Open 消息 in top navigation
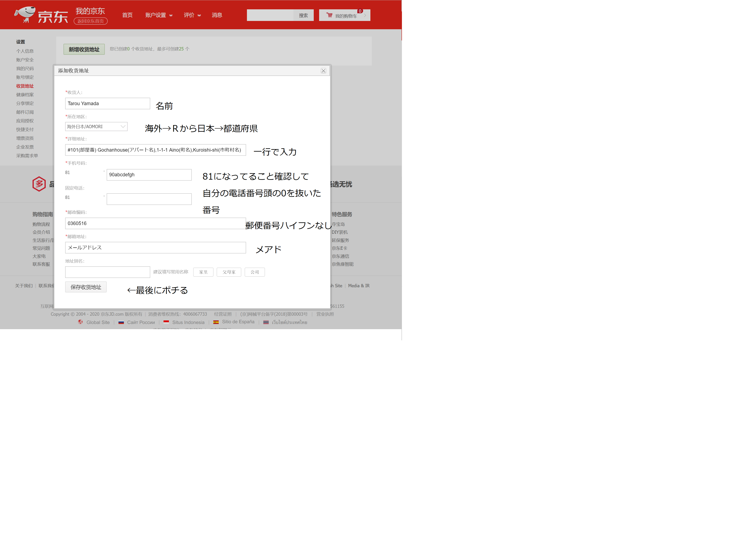The width and height of the screenshot is (747, 560). tap(217, 15)
